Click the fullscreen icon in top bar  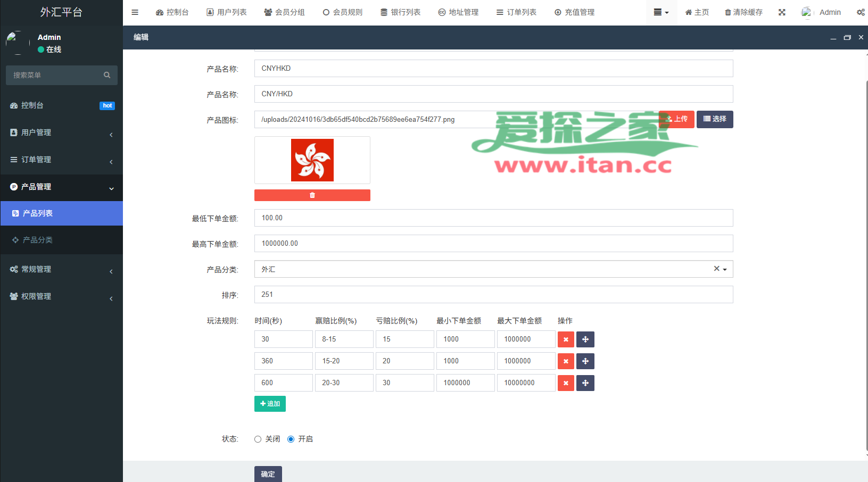click(782, 12)
